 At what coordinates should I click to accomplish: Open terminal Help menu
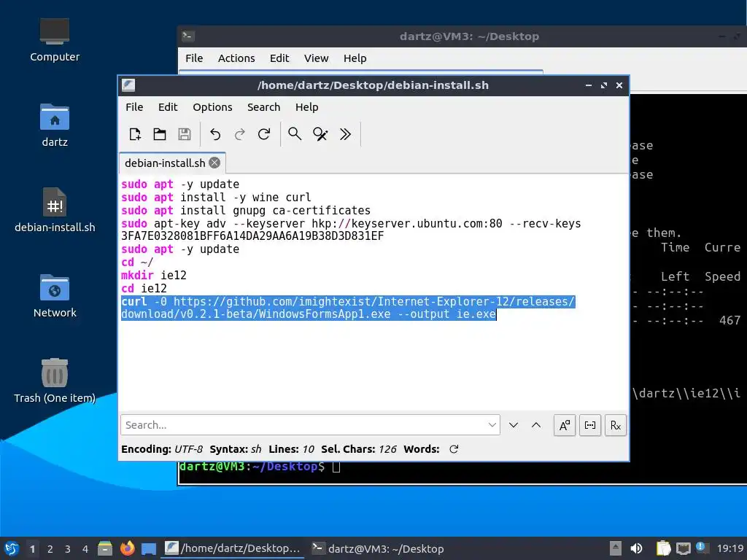click(355, 58)
